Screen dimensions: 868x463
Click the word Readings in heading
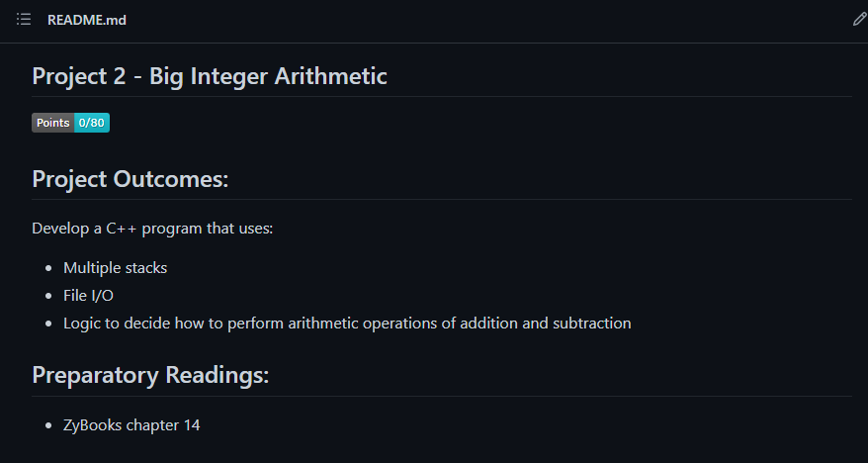[217, 376]
